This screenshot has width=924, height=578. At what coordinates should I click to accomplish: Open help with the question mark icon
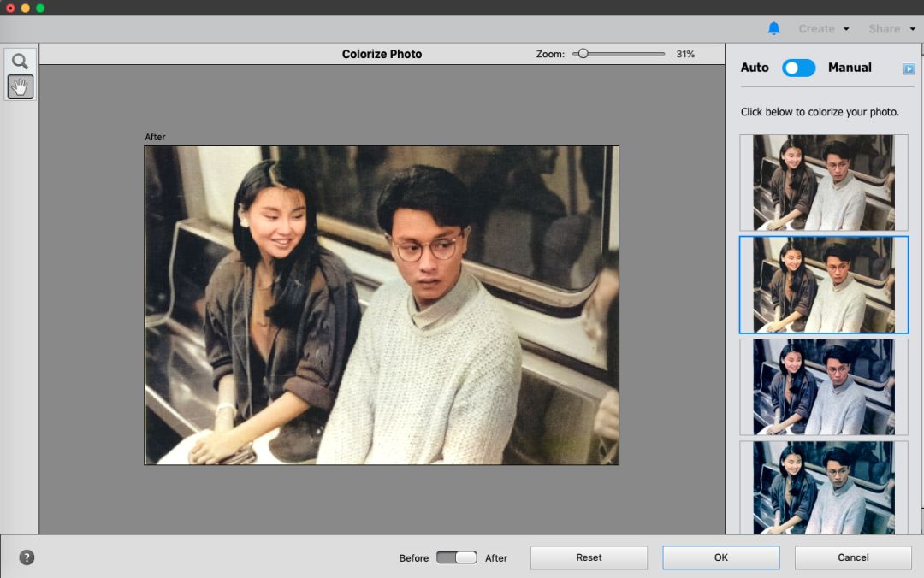(x=27, y=557)
